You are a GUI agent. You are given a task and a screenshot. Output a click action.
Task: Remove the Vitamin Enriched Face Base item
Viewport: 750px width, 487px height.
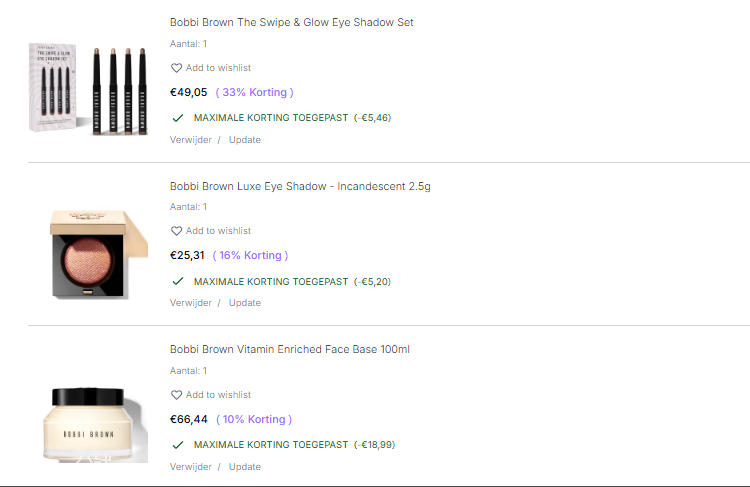coord(190,467)
